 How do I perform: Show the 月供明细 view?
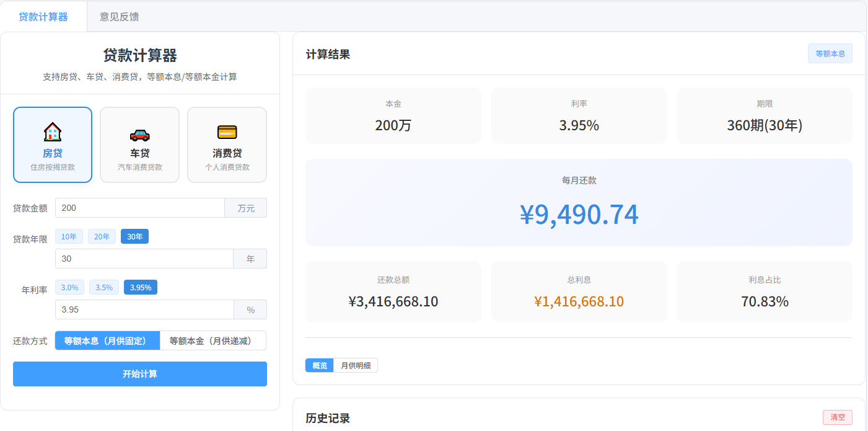[356, 365]
